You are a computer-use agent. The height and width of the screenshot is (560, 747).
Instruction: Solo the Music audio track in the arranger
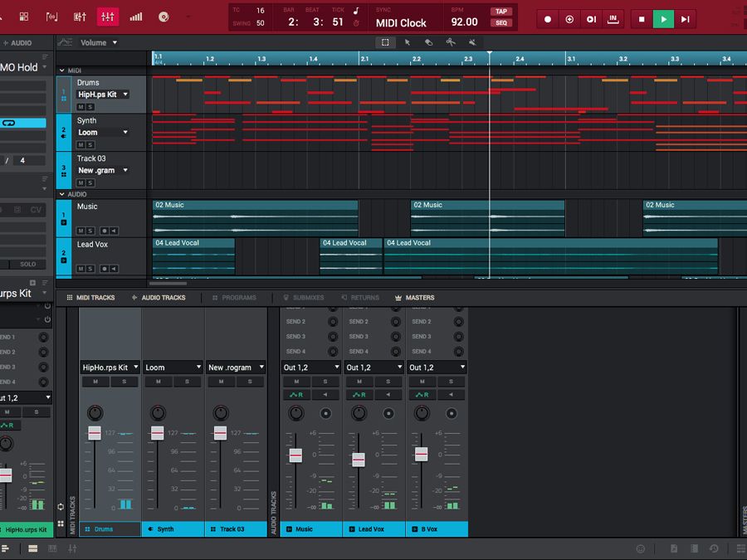90,231
